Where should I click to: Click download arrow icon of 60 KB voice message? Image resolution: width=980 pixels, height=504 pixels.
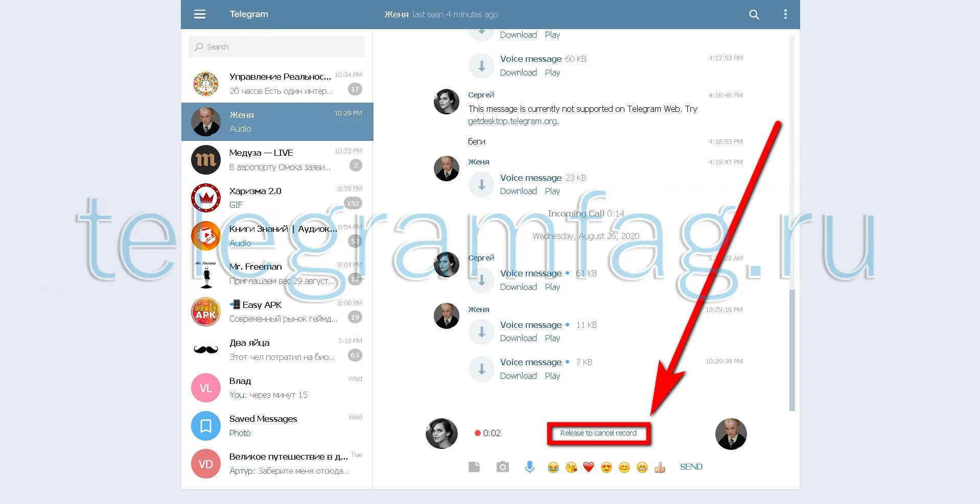click(481, 66)
